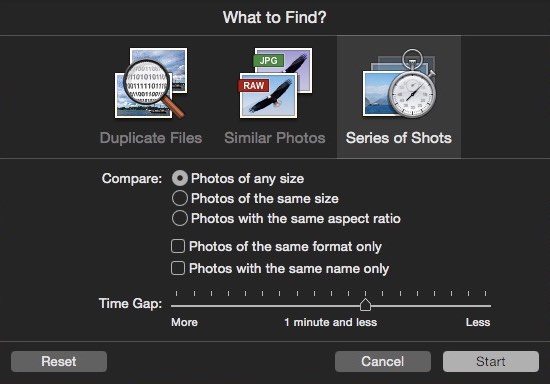Choose the Similar Photos JPG/RAW icon
550x384 pixels.
click(x=275, y=83)
